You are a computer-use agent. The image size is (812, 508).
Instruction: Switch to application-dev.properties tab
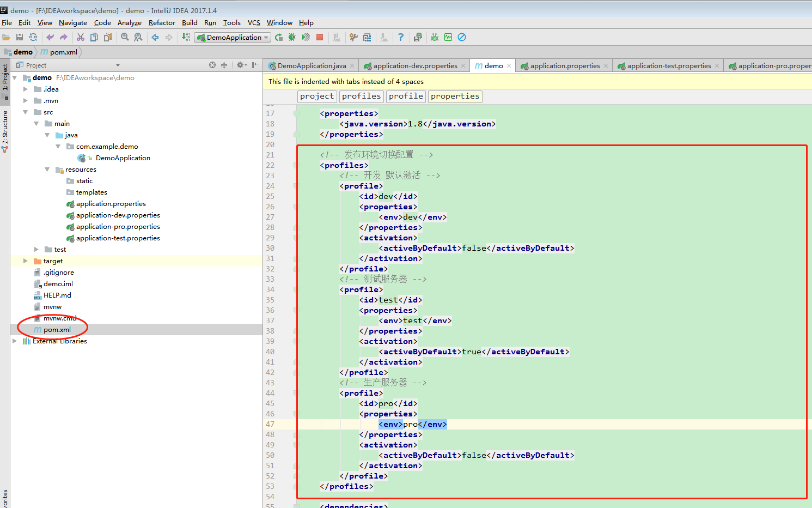[x=415, y=65]
